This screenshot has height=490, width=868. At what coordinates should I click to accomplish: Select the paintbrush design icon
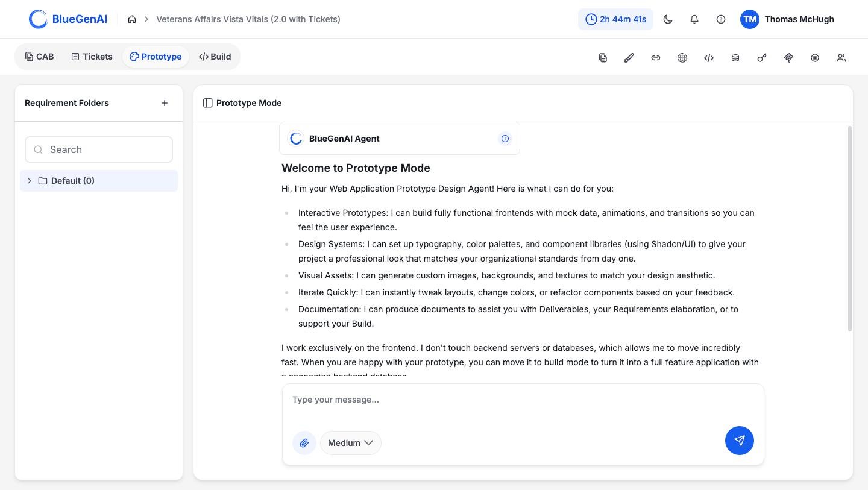(629, 58)
